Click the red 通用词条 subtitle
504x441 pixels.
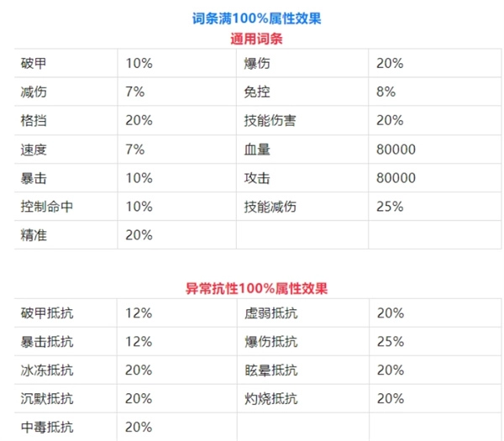[257, 38]
